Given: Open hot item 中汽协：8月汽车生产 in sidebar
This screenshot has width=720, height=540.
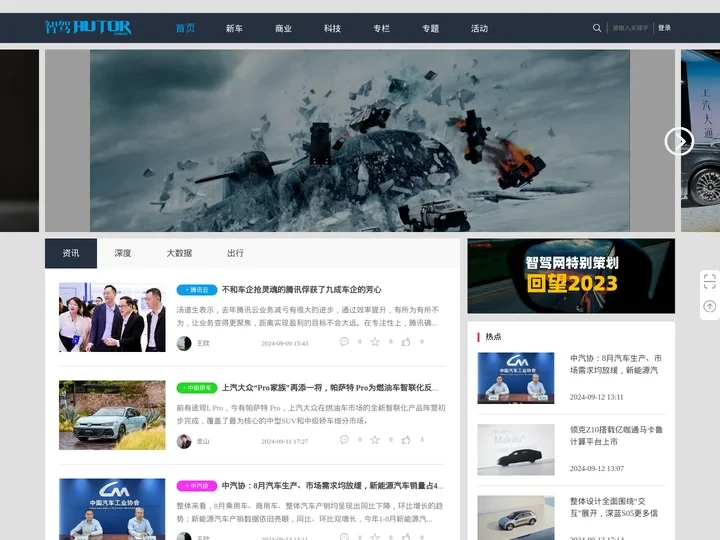Looking at the screenshot, I should [615, 364].
